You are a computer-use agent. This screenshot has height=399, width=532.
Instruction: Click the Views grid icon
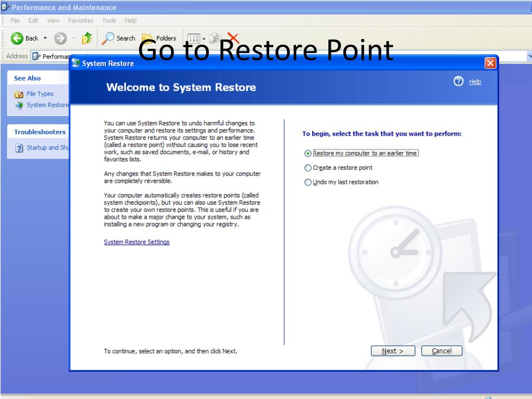click(x=194, y=38)
